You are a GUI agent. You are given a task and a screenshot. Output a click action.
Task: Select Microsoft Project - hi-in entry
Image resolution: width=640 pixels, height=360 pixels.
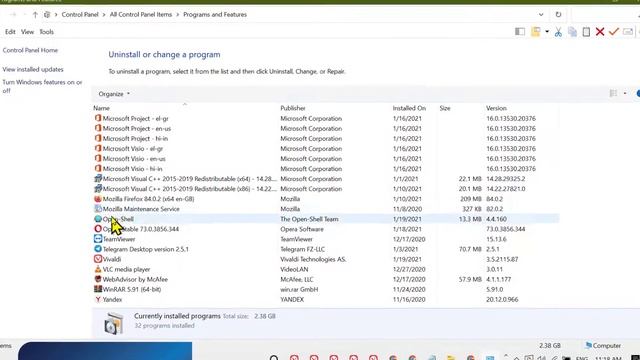tap(135, 139)
